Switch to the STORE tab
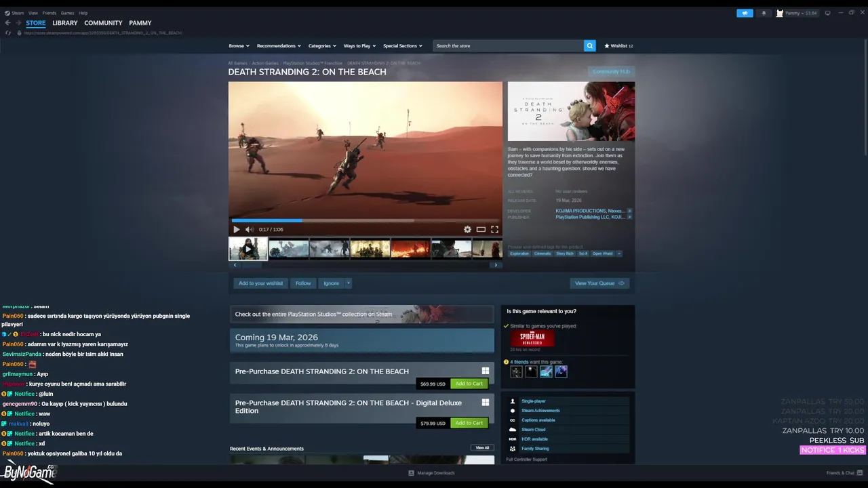 coord(36,23)
